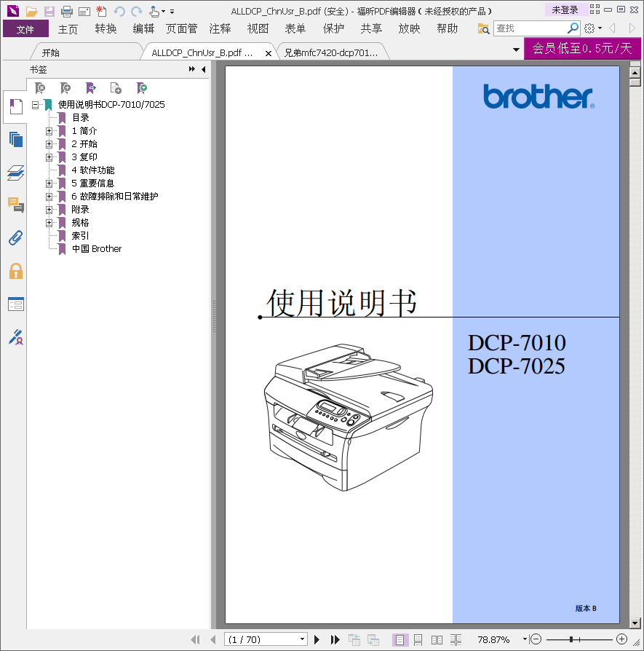644x651 pixels.
Task: Click the delete bookmark icon
Action: tap(40, 88)
